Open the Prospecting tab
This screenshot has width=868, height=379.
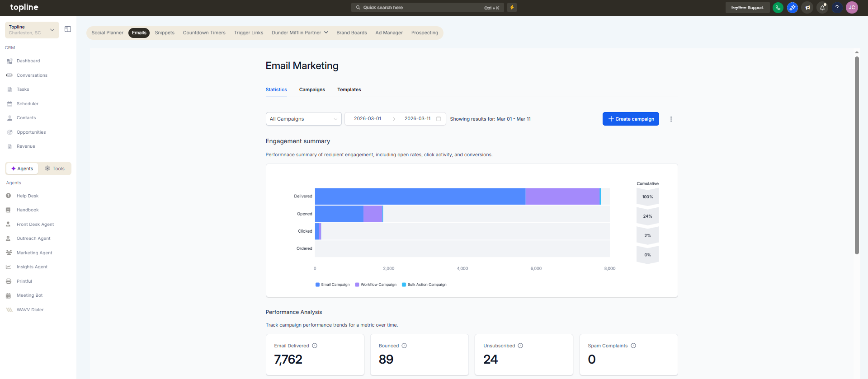[425, 33]
